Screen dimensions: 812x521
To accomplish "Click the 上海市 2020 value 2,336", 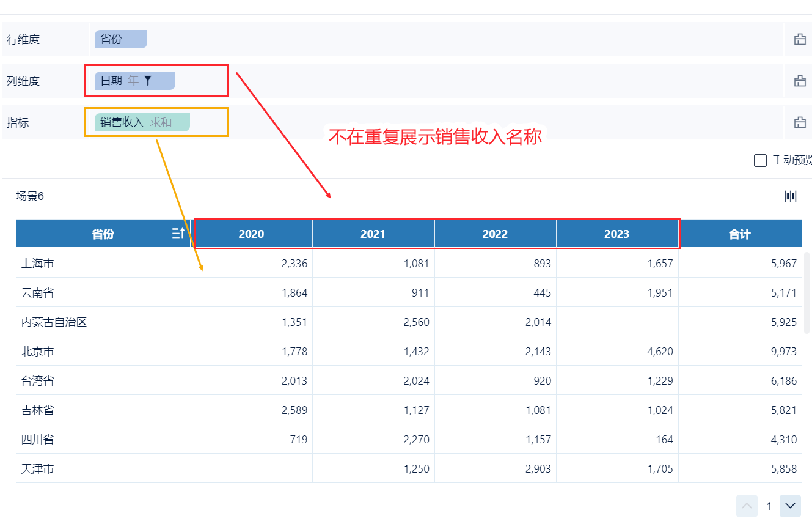I will [294, 264].
